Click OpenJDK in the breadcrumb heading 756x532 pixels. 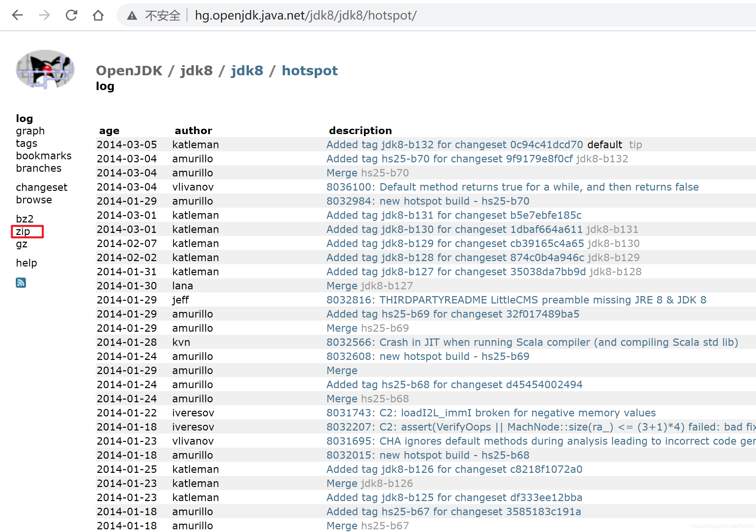click(x=129, y=71)
